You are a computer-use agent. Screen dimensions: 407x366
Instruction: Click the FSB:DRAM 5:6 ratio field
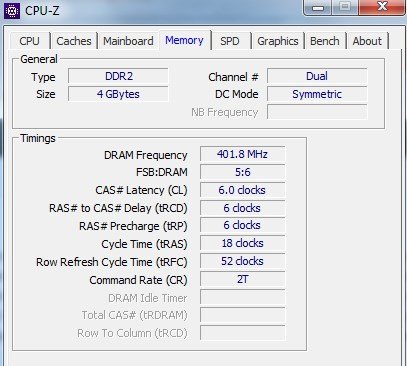point(242,172)
